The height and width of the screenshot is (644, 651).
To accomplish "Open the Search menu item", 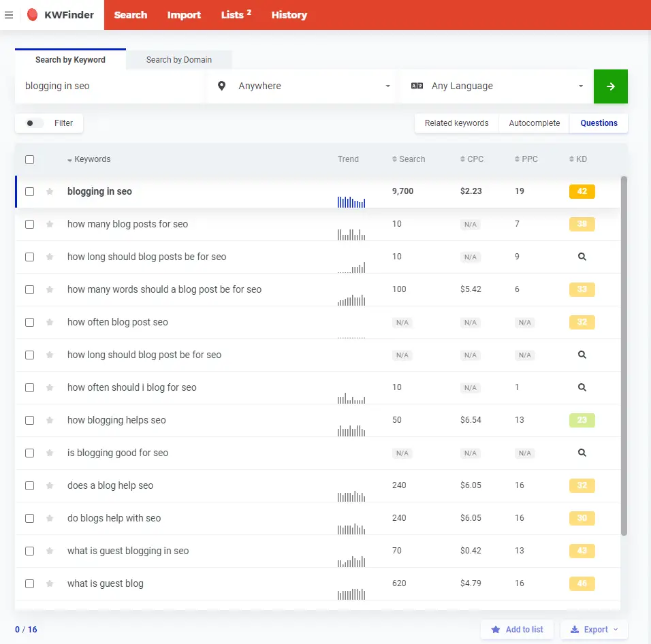I will tap(131, 15).
